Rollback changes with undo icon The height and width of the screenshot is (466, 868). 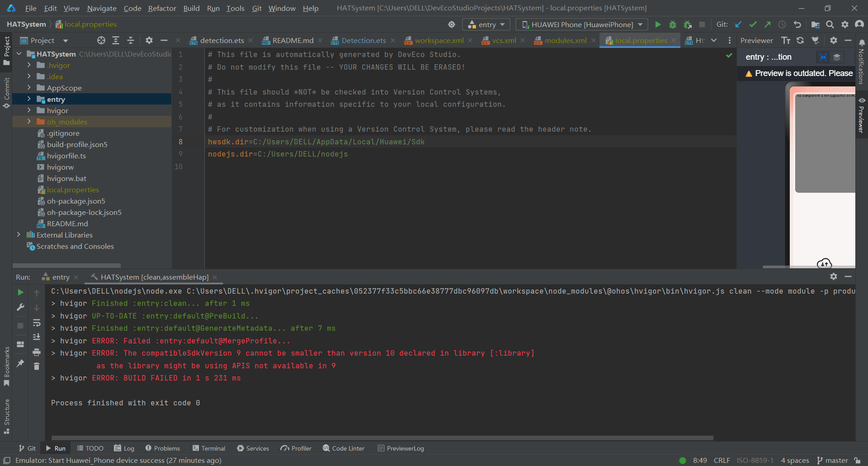(x=797, y=24)
